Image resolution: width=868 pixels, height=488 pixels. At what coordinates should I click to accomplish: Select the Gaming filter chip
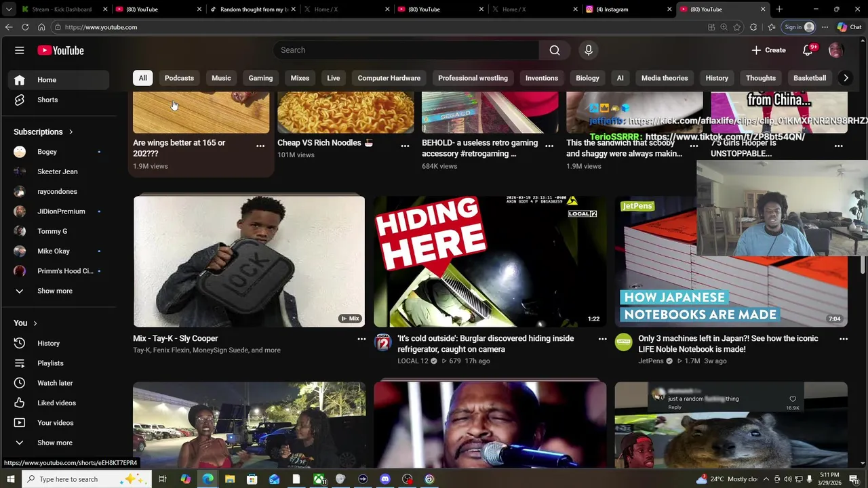pos(260,78)
